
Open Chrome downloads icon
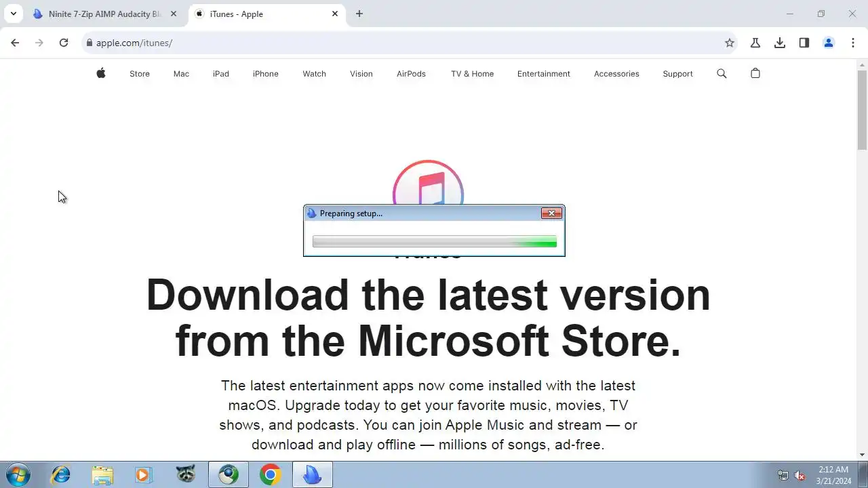[780, 43]
